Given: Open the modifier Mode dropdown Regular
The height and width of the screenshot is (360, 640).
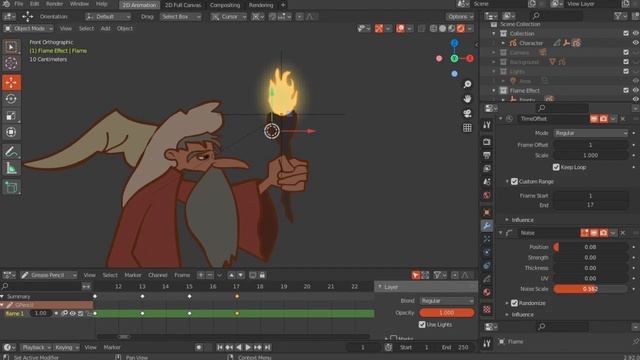Looking at the screenshot, I should (591, 133).
